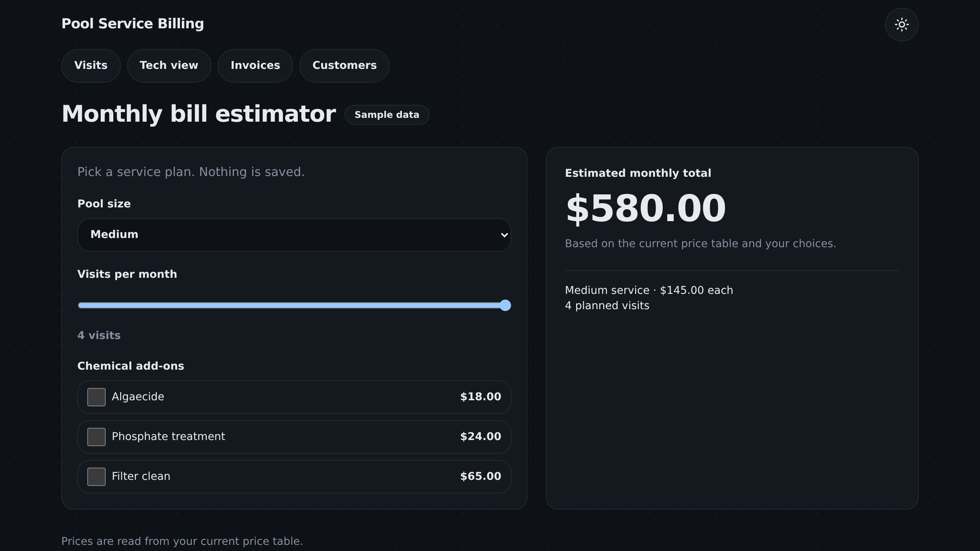This screenshot has width=980, height=551.
Task: Click the Sample data badge
Action: (387, 115)
